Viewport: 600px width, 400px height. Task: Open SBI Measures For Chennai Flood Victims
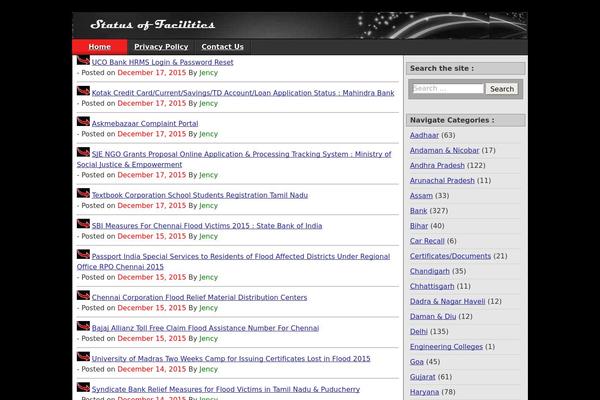coord(207,225)
